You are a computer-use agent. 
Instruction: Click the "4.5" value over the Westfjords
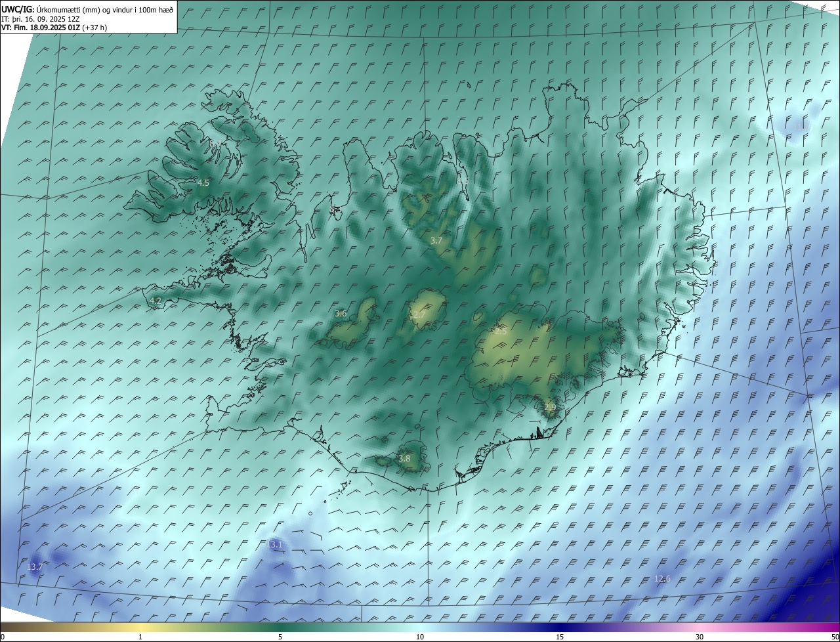pos(203,183)
